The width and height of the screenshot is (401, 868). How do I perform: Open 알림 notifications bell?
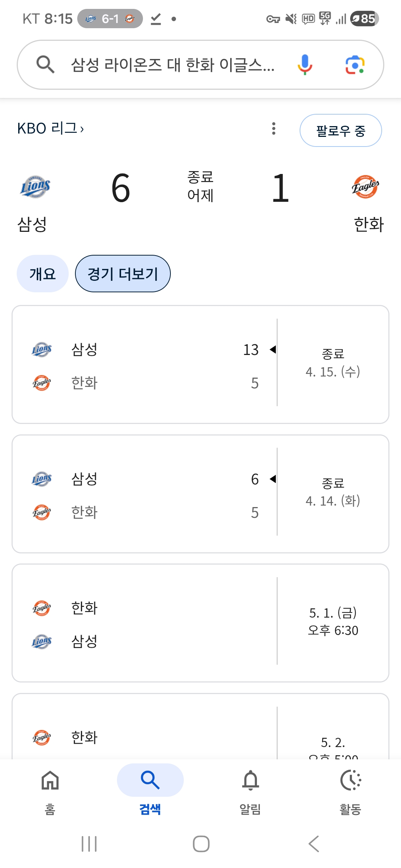(250, 790)
